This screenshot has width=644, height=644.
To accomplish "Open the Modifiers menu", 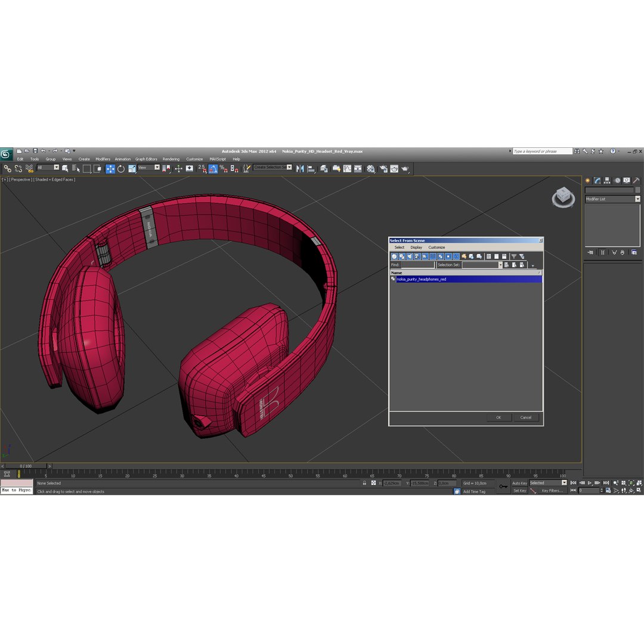I will point(103,159).
